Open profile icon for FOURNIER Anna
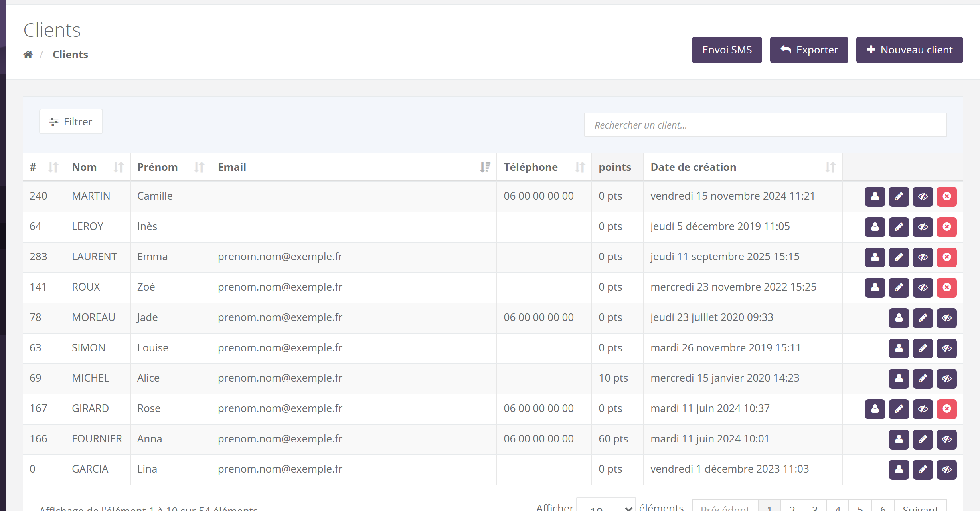This screenshot has width=980, height=511. 899,439
